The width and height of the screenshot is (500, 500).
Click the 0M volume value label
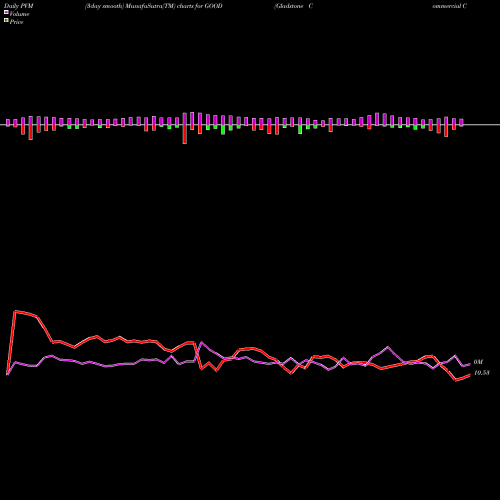[478, 362]
